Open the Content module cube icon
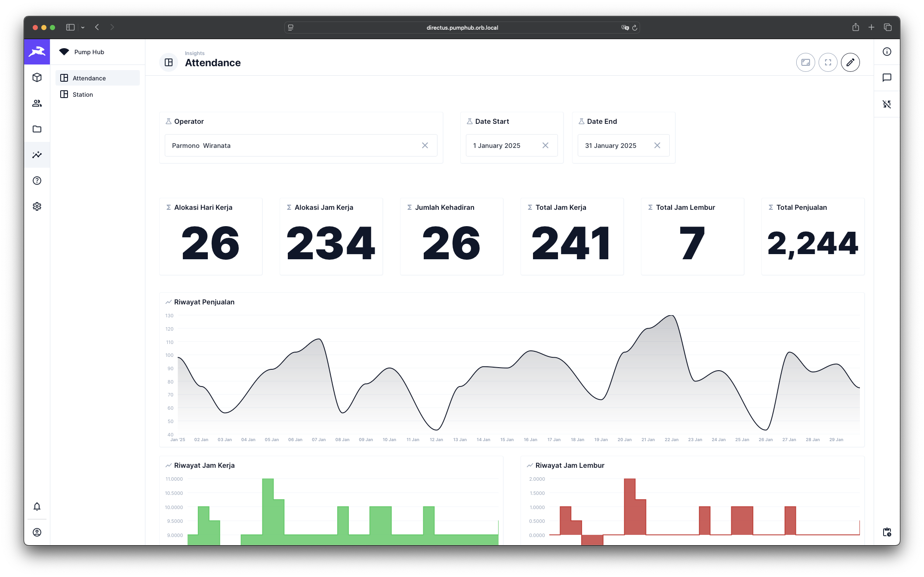This screenshot has width=924, height=577. 37,77
